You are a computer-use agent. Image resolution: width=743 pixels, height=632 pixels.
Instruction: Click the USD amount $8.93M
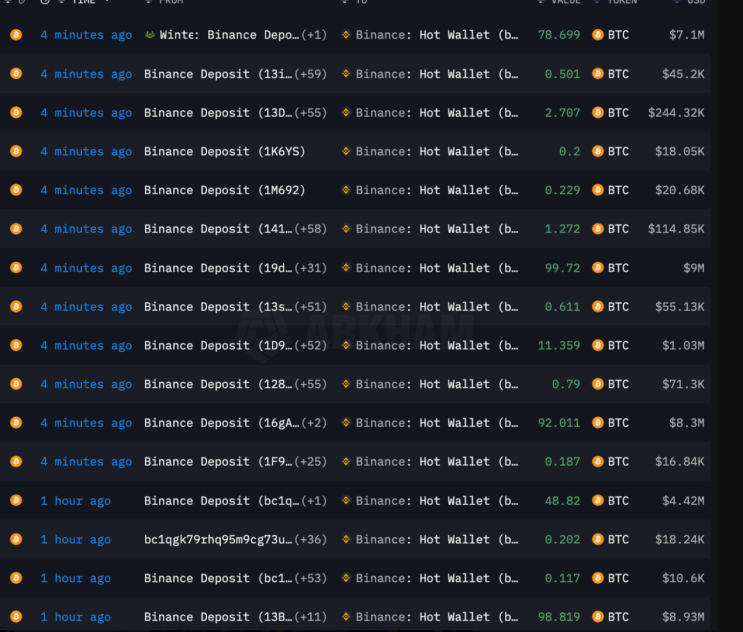683,617
